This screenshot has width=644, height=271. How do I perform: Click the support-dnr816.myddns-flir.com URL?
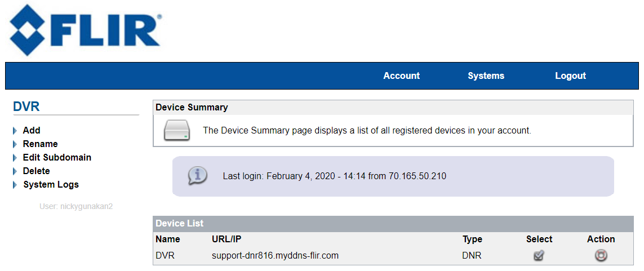tap(275, 256)
